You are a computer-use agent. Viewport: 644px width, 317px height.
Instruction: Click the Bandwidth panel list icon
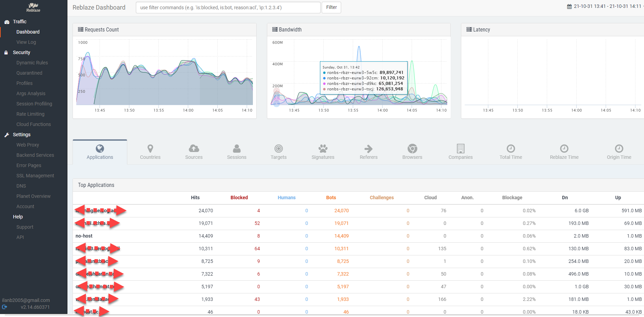point(275,29)
